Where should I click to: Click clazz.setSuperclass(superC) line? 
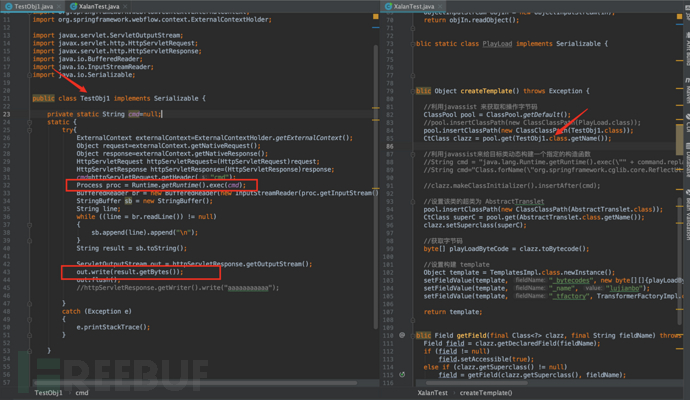coord(475,225)
